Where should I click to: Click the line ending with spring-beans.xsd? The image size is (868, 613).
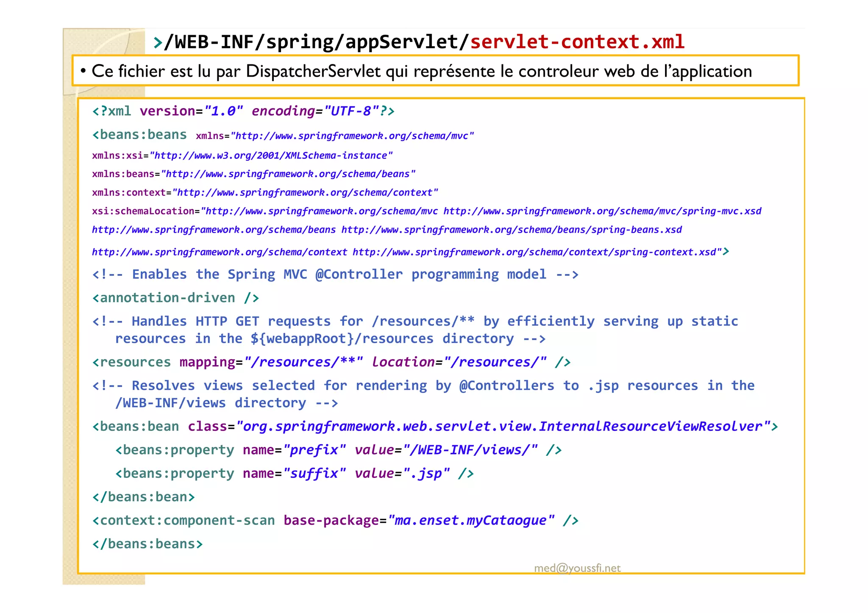(387, 230)
